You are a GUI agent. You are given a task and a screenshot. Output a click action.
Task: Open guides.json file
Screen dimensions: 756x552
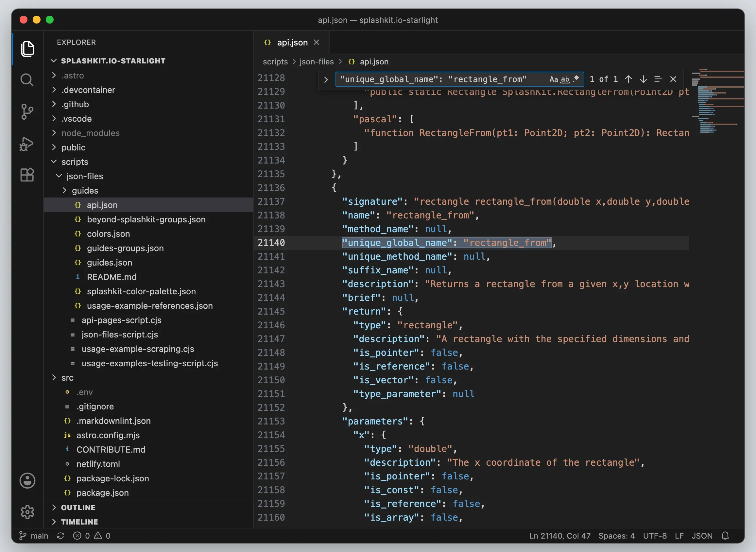pyautogui.click(x=149, y=262)
